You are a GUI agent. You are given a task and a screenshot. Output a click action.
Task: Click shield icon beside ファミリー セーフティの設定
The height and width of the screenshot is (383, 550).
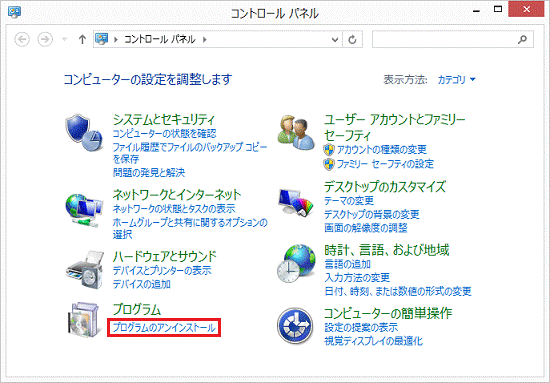(329, 164)
